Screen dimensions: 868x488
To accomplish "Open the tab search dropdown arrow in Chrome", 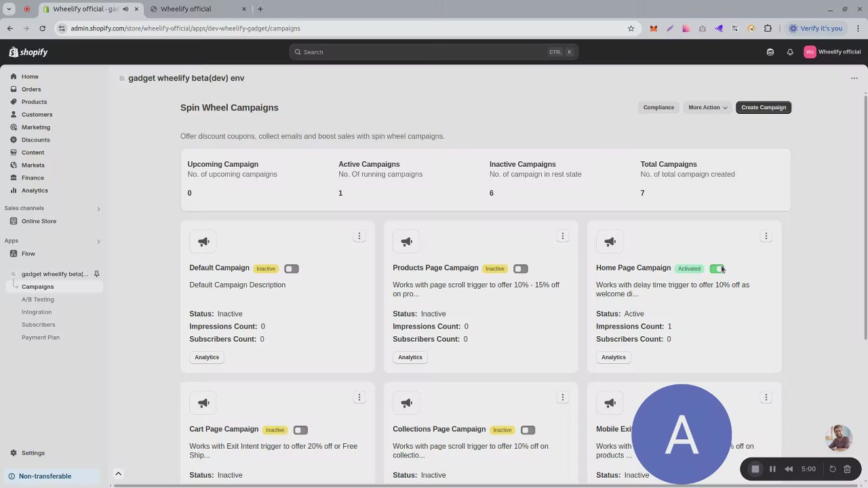I will click(x=9, y=9).
